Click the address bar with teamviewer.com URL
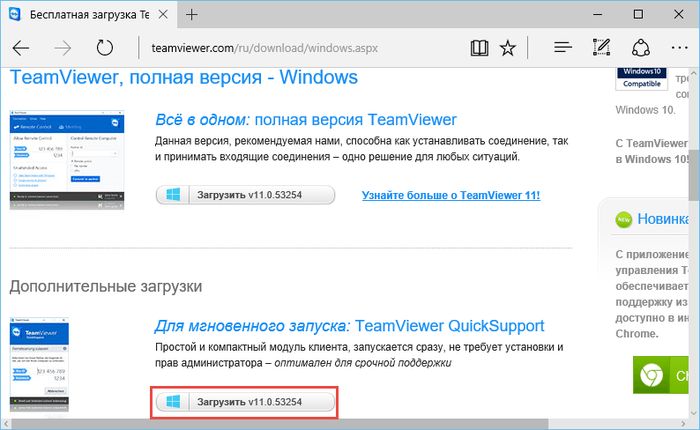This screenshot has width=700, height=430. (300, 48)
